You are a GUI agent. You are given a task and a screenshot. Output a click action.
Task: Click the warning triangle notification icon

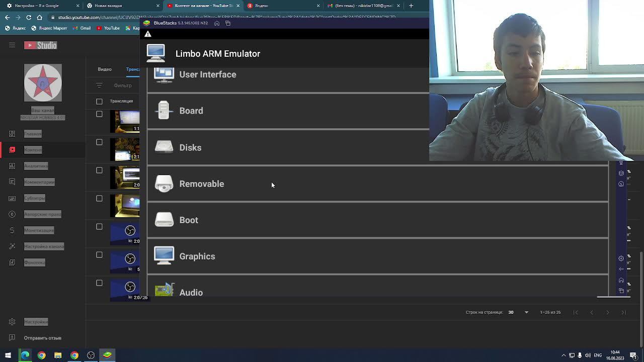(x=148, y=34)
